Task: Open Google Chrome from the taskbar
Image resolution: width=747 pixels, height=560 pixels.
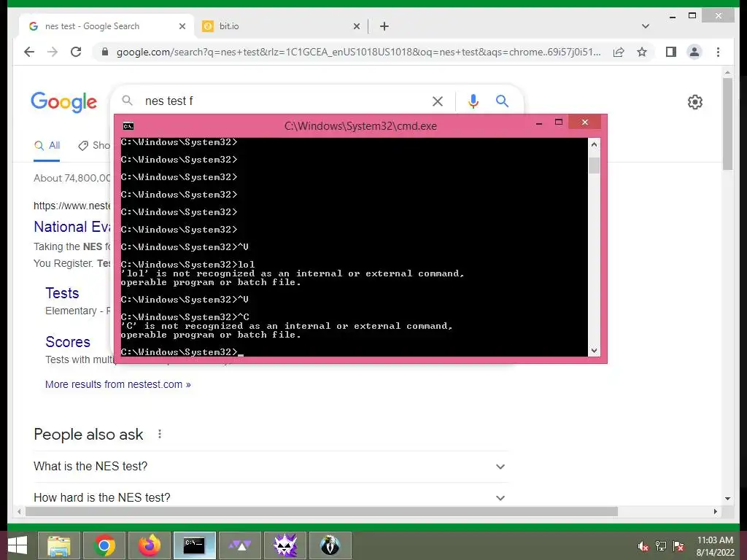Action: pyautogui.click(x=104, y=545)
